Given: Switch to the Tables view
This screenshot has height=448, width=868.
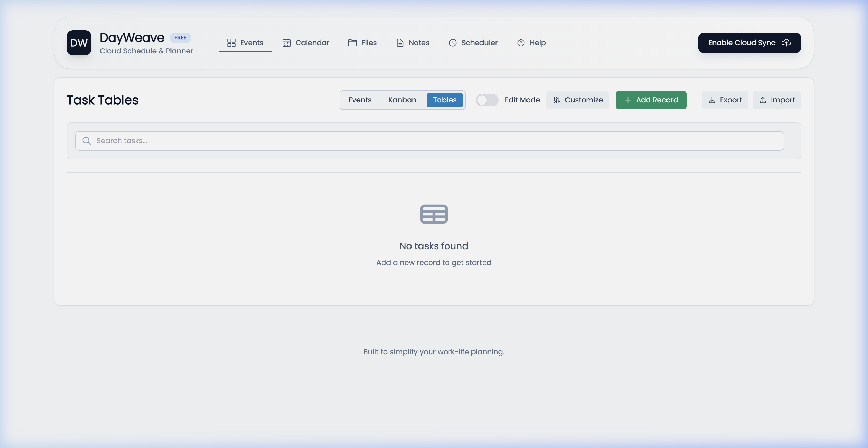Looking at the screenshot, I should [445, 100].
